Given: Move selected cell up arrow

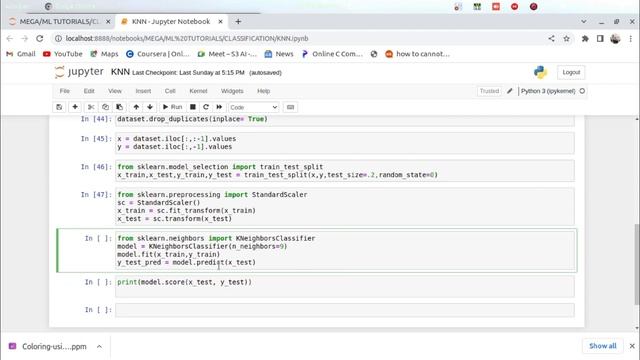Looking at the screenshot, I should tap(136, 107).
